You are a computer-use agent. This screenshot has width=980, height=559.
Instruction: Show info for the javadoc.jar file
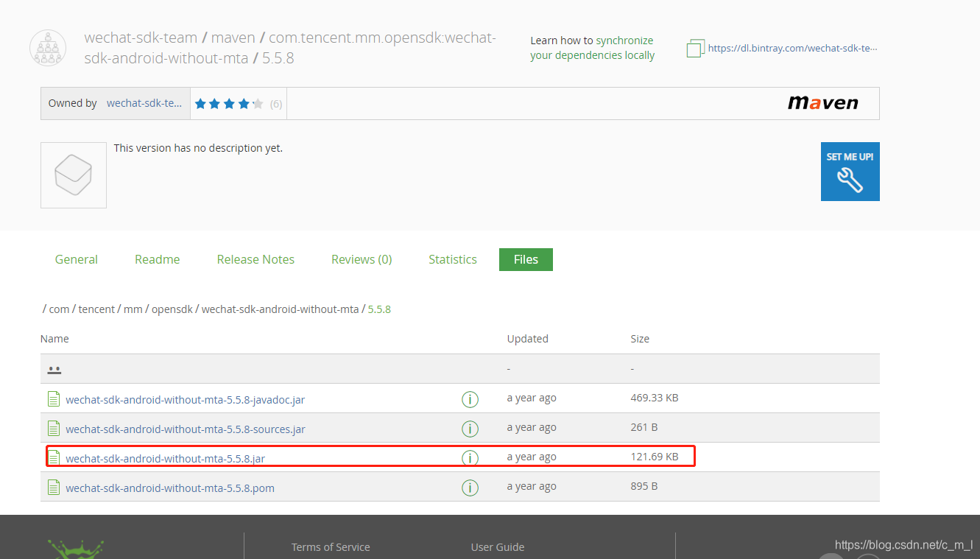(470, 399)
